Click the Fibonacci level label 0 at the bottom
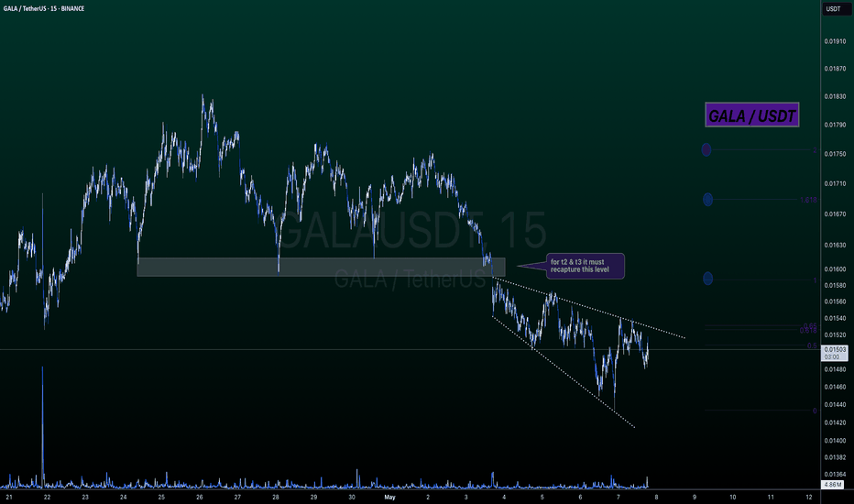 click(x=815, y=411)
